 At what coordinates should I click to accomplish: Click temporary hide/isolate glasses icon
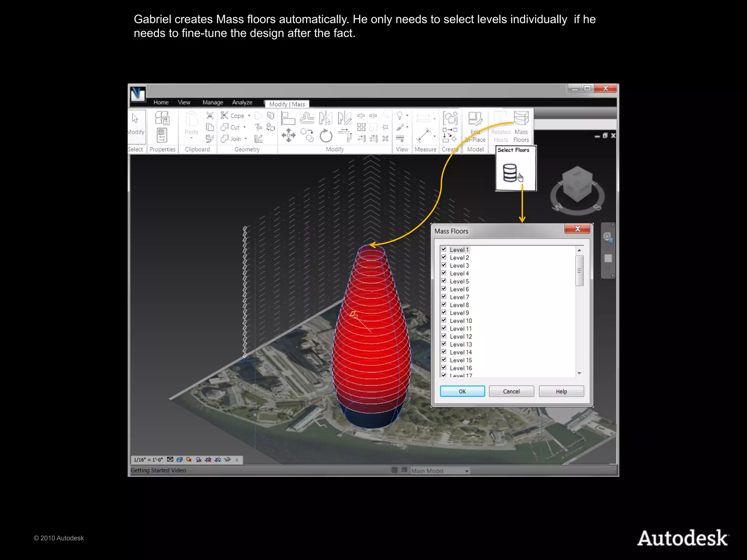(227, 460)
